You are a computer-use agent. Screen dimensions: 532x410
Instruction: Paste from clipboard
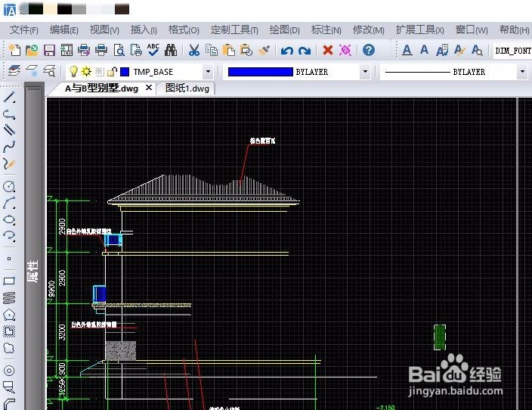[x=229, y=50]
